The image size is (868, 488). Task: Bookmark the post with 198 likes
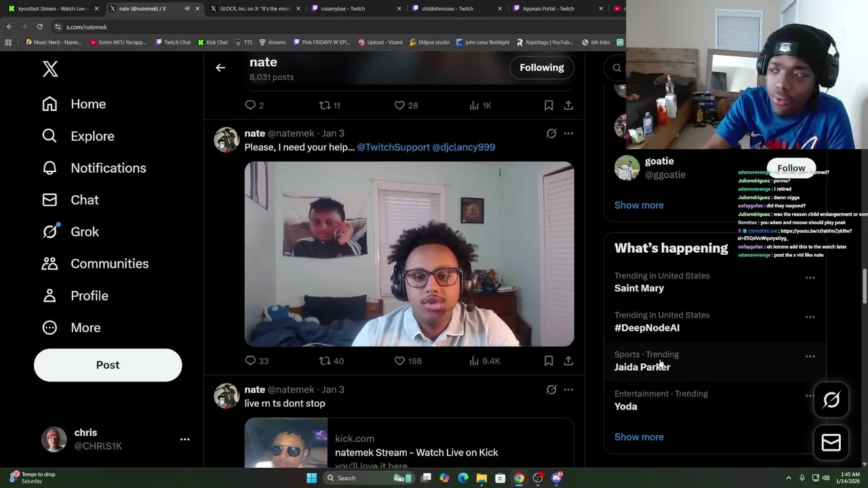click(549, 361)
